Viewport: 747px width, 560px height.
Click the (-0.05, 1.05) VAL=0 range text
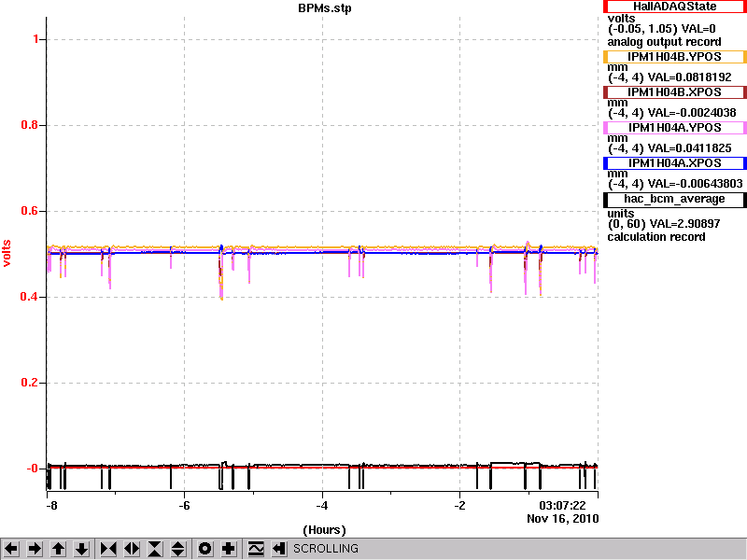tap(661, 29)
